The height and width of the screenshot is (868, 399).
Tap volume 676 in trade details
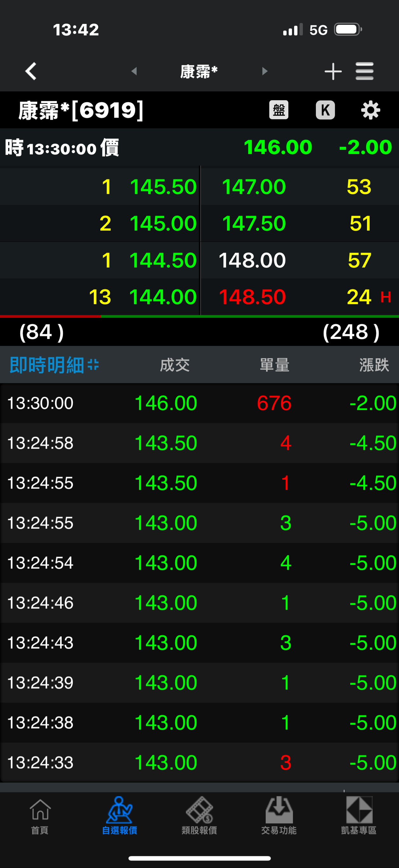274,403
